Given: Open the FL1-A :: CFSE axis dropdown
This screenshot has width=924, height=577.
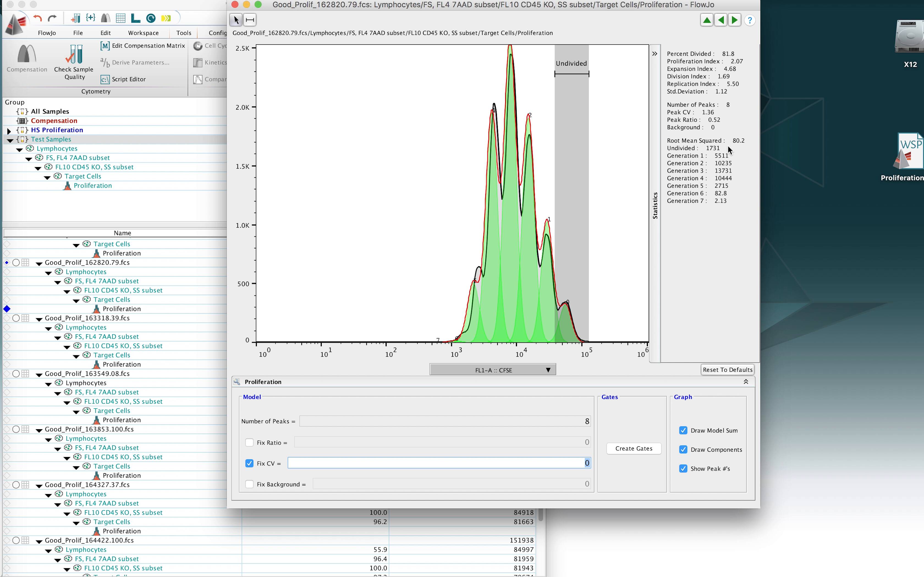Looking at the screenshot, I should click(x=493, y=370).
